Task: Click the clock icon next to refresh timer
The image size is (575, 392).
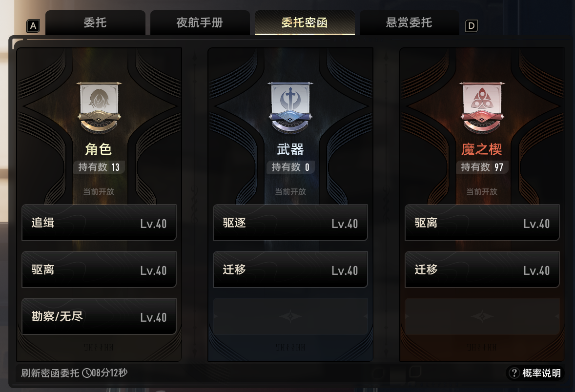Action: (x=86, y=373)
